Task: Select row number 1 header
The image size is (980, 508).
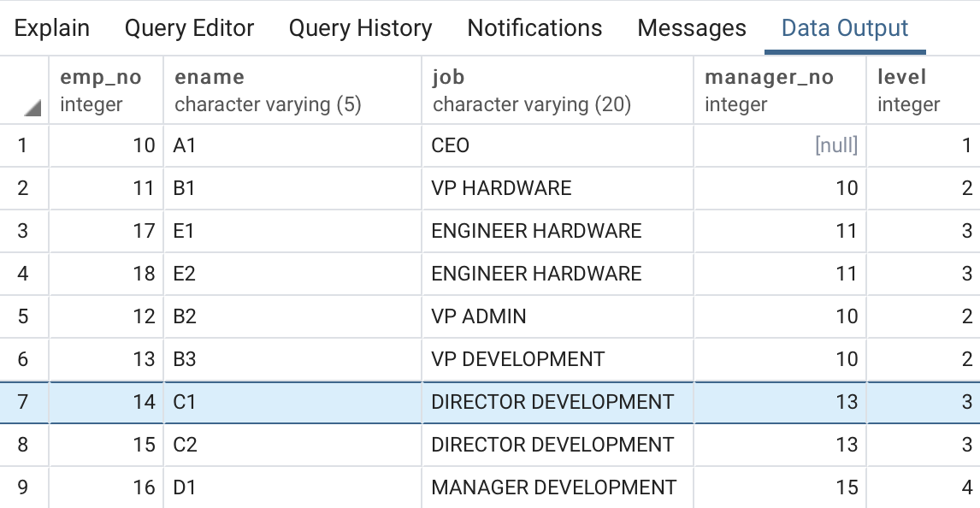Action: (23, 145)
